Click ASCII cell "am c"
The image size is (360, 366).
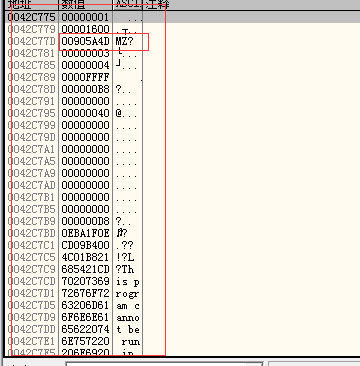tap(127, 306)
